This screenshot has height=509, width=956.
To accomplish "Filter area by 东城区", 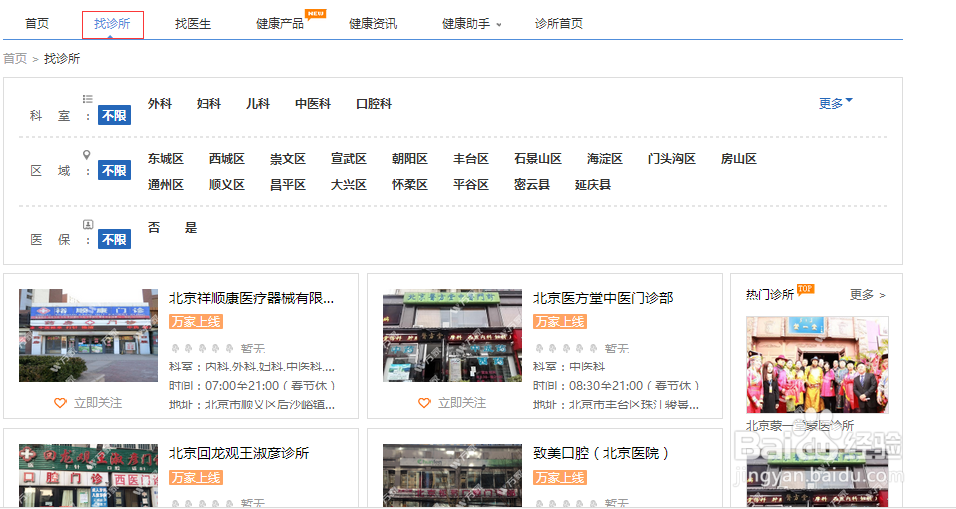I will (166, 158).
